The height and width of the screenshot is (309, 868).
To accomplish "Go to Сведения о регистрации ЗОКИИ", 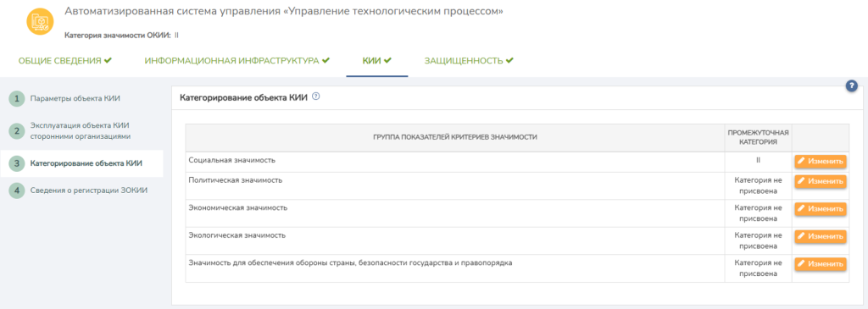I will coord(89,190).
